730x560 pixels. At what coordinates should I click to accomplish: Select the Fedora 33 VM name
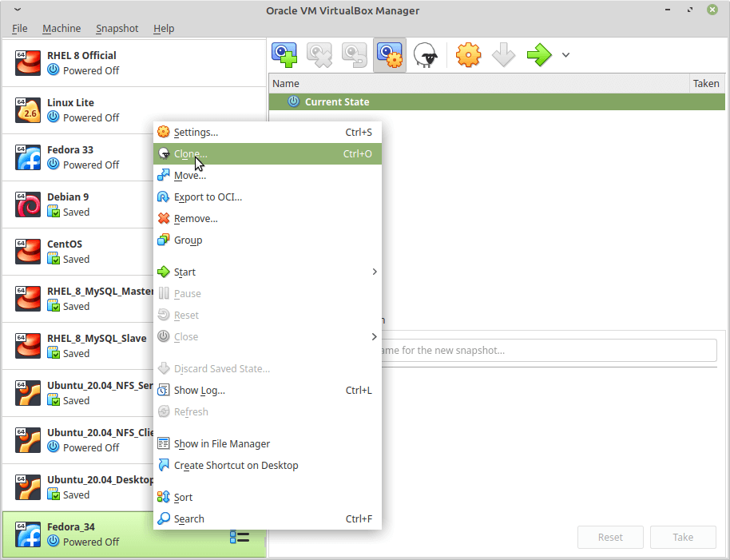[x=70, y=150]
